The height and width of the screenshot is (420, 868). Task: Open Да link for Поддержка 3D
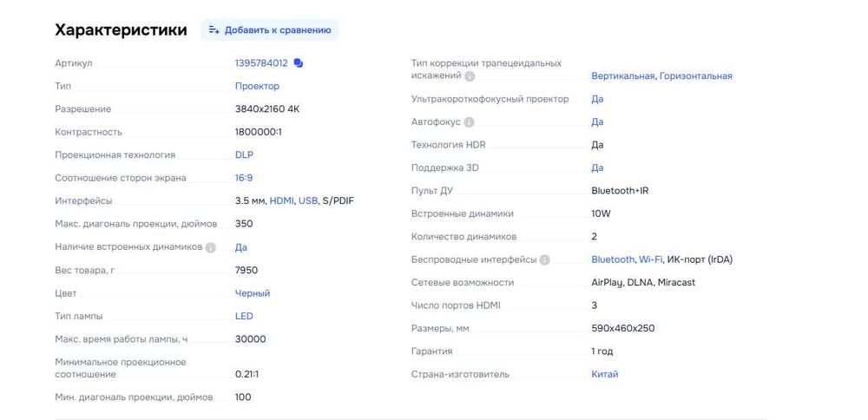click(x=597, y=167)
